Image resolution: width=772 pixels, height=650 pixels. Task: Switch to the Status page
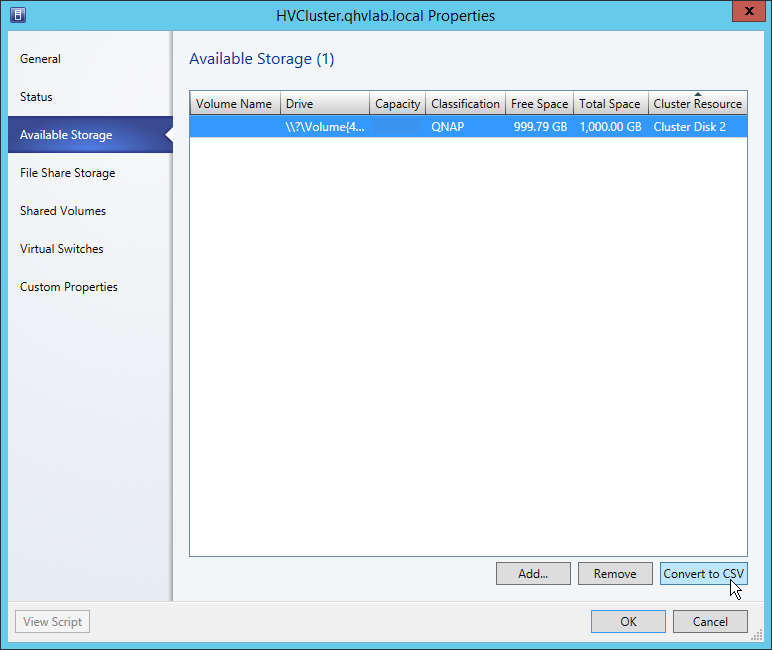(36, 97)
